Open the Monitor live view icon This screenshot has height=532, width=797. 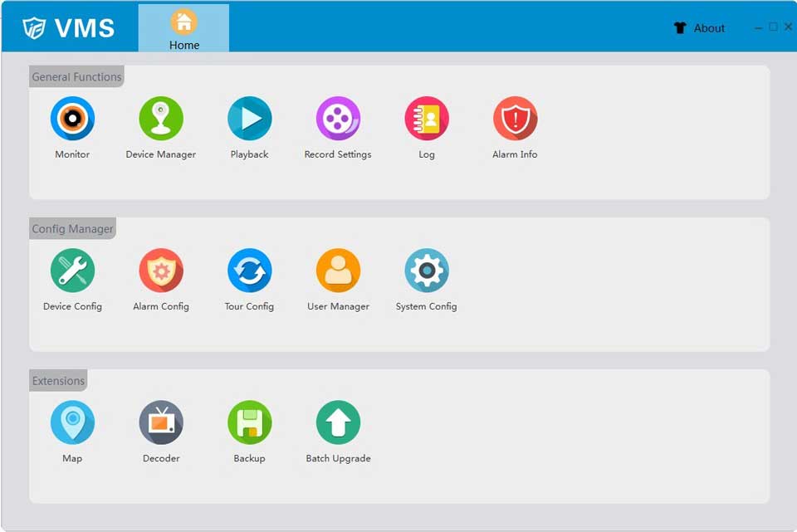[x=72, y=119]
